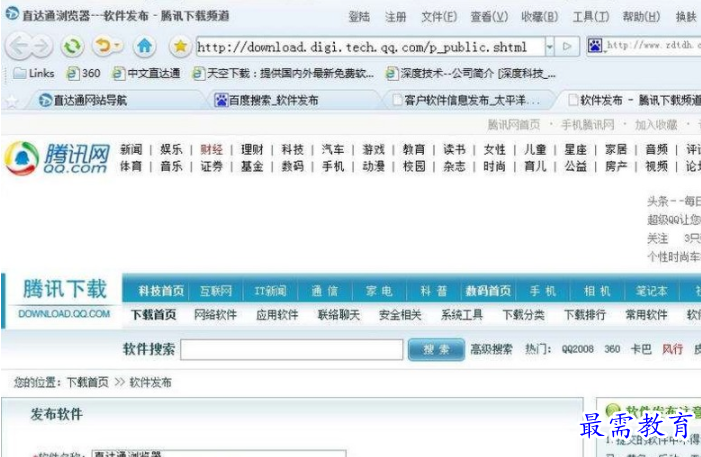The width and height of the screenshot is (701, 457).
Task: Click the Baidu search box field
Action: [x=653, y=45]
